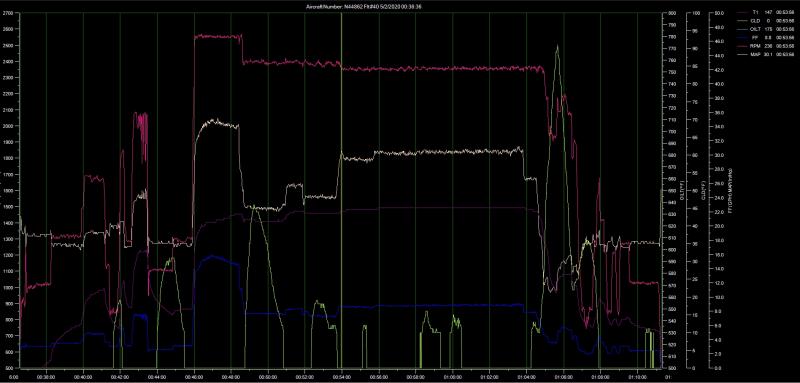Click the 00:50:00 time axis label
This screenshot has width=800, height=383.
[268, 378]
